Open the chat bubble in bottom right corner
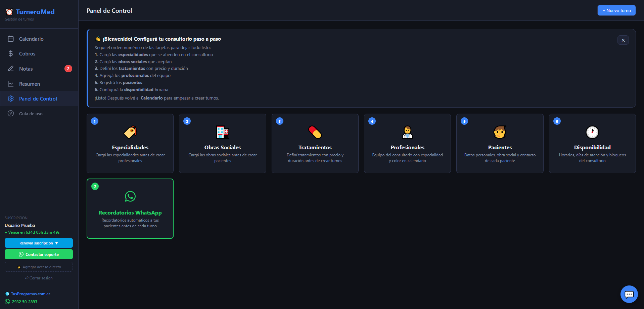Image resolution: width=644 pixels, height=309 pixels. tap(629, 294)
